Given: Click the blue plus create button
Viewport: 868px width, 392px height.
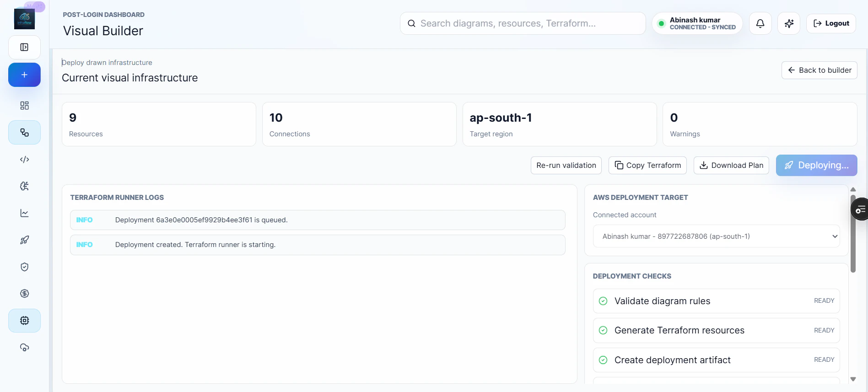Looking at the screenshot, I should (x=24, y=75).
